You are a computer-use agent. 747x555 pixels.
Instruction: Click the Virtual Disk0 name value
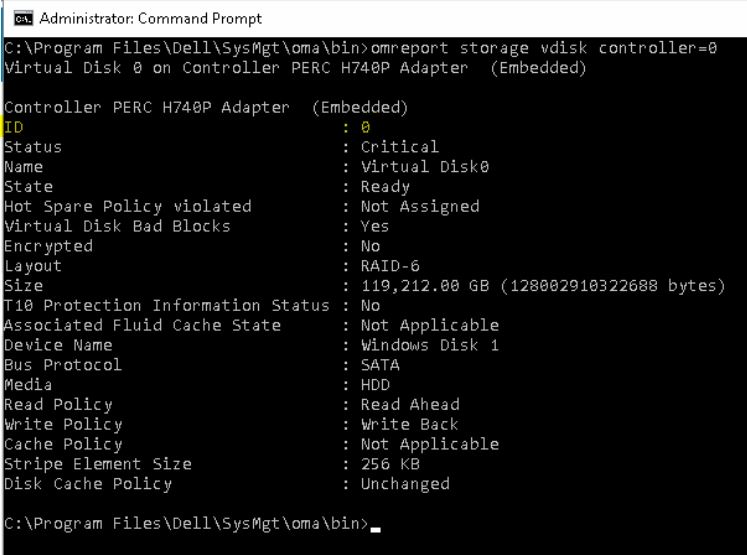click(x=425, y=167)
